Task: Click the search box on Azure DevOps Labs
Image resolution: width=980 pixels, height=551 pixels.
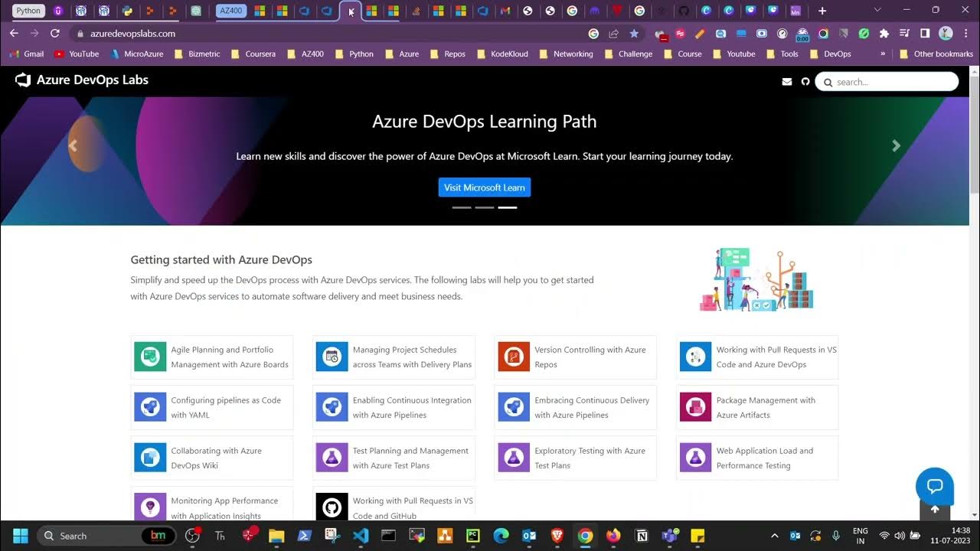Action: (887, 82)
